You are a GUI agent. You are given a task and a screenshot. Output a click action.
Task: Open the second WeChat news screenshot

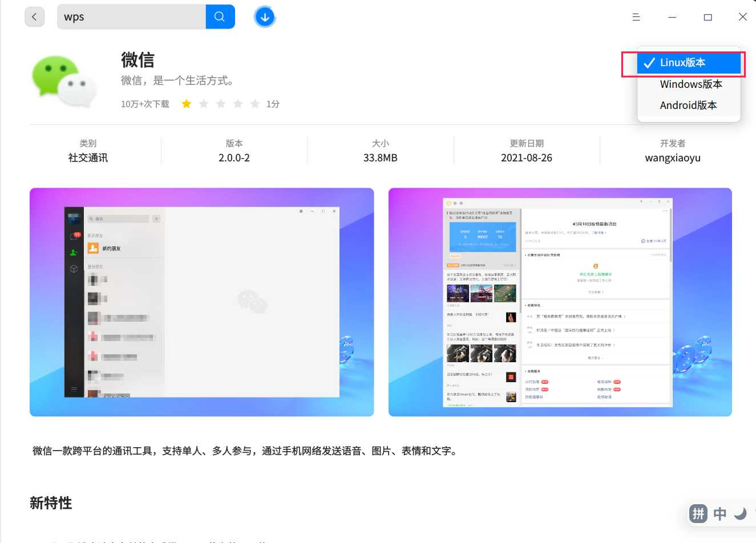point(560,302)
